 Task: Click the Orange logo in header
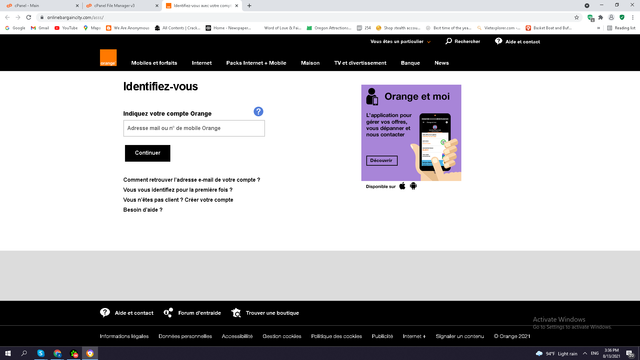click(108, 58)
